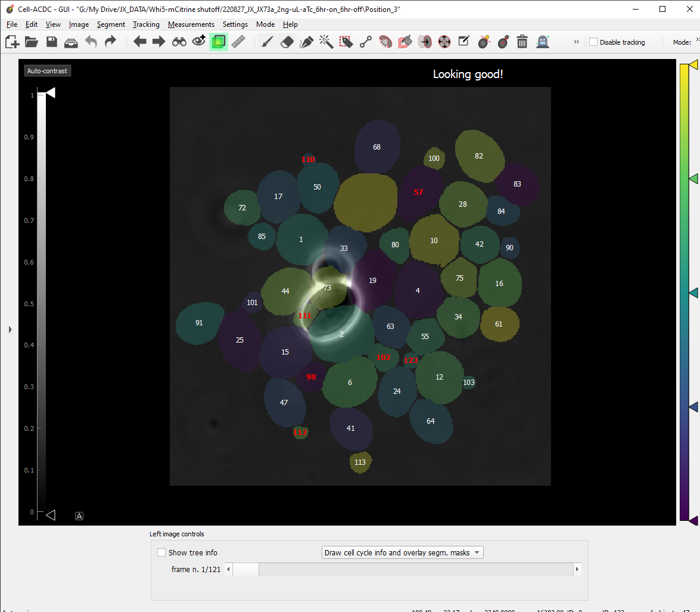Enable the Disable tracking checkbox
The height and width of the screenshot is (612, 700).
pyautogui.click(x=593, y=42)
